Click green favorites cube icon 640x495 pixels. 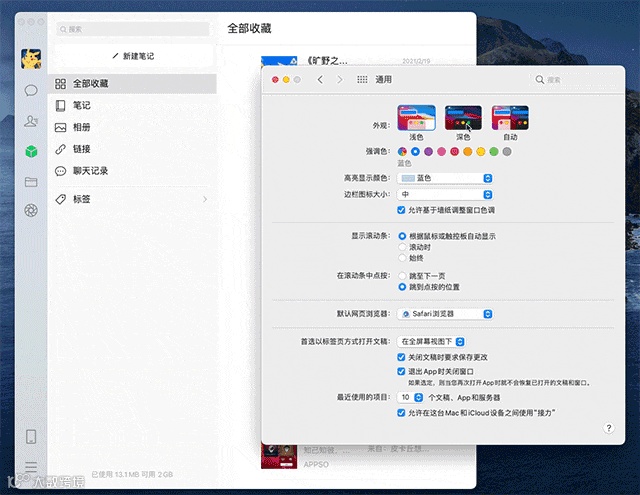click(x=31, y=151)
